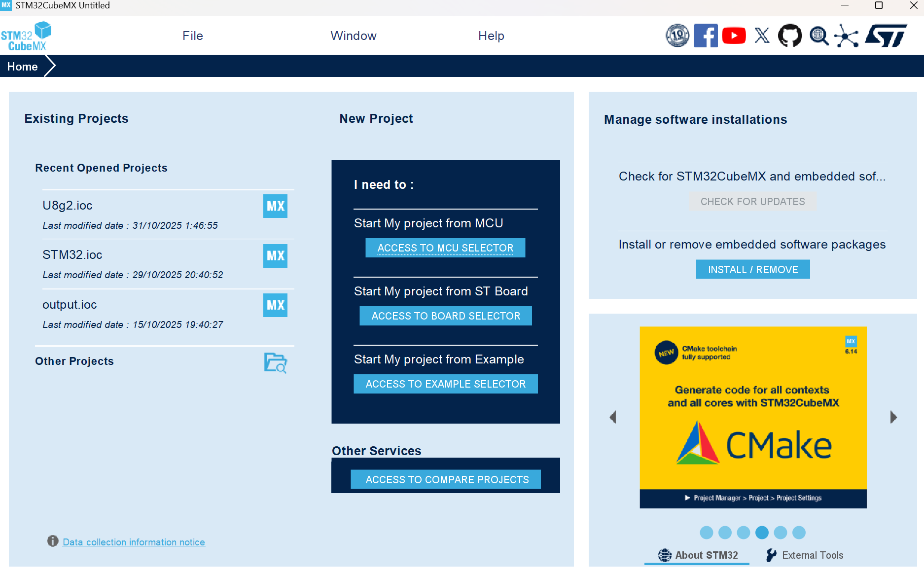Open the GitHub icon link

790,36
